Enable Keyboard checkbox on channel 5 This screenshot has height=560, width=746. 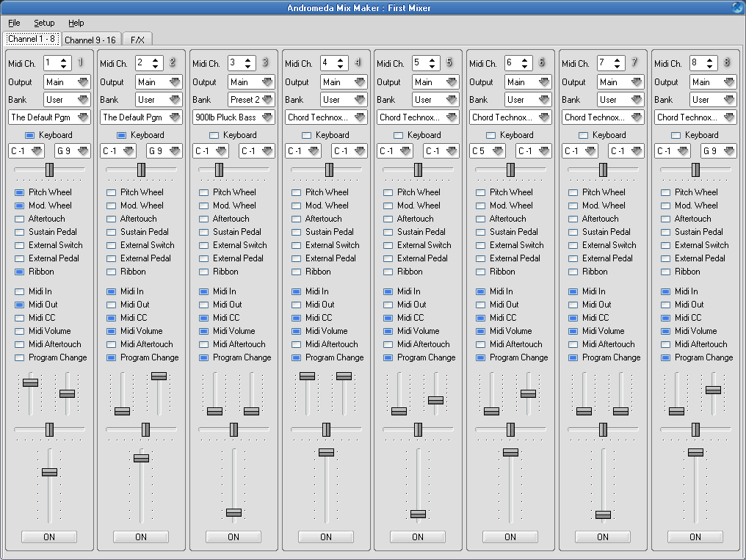(398, 136)
